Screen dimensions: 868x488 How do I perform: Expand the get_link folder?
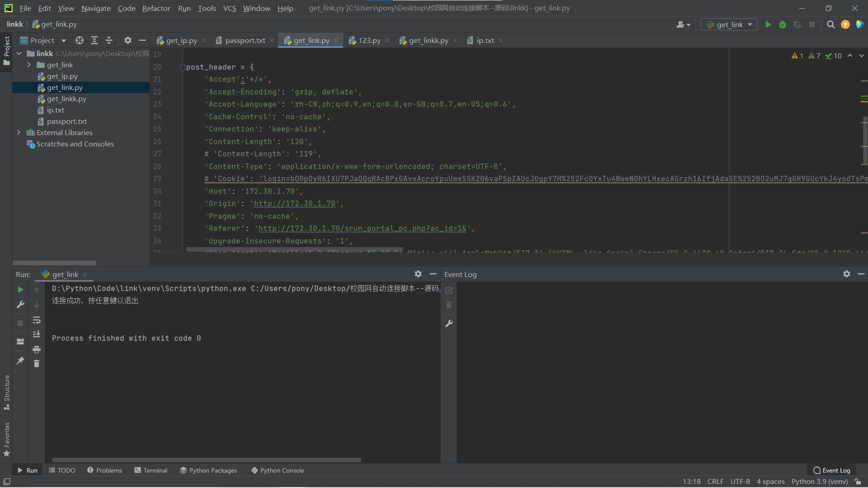(x=29, y=65)
